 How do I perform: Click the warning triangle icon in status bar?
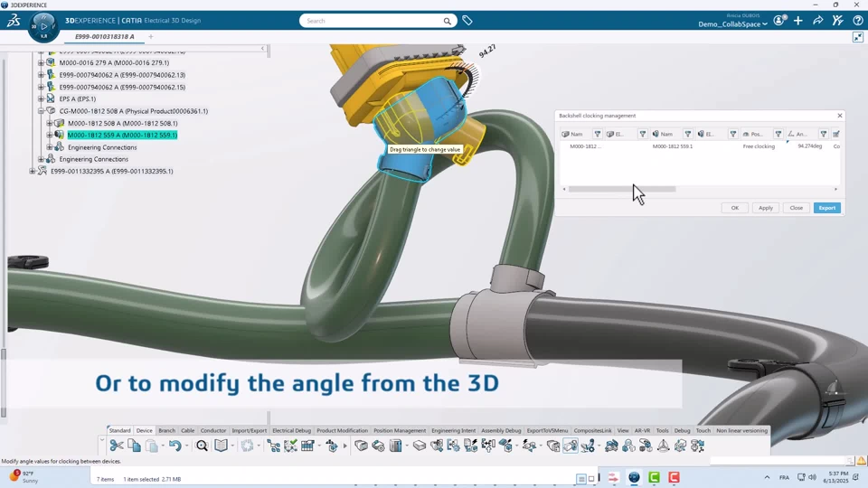pyautogui.click(x=862, y=460)
